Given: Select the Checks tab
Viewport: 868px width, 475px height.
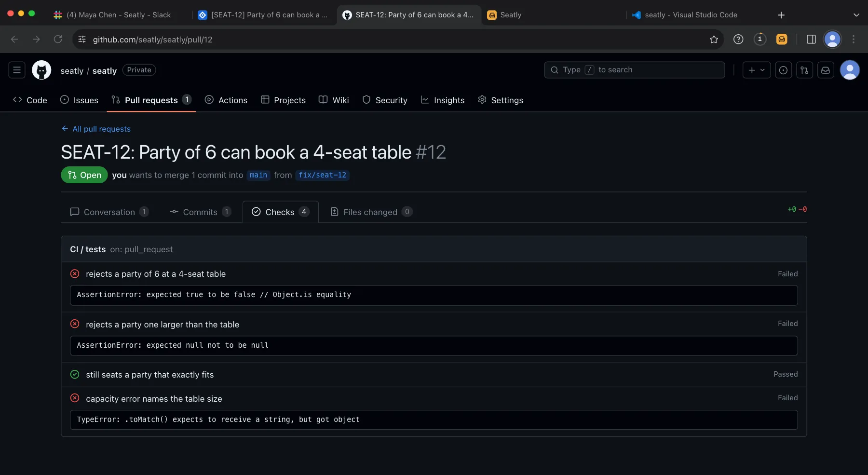Looking at the screenshot, I should 280,212.
